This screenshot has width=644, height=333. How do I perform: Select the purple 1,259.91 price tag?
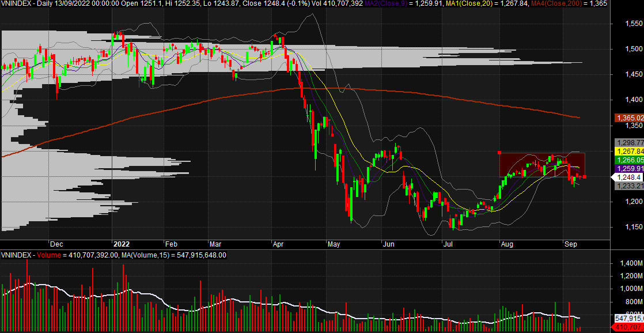pos(629,169)
